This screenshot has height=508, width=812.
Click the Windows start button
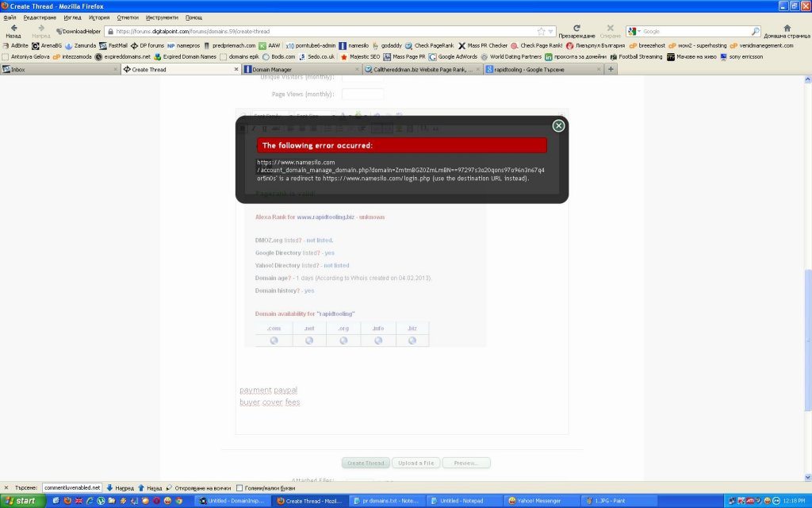[23, 501]
